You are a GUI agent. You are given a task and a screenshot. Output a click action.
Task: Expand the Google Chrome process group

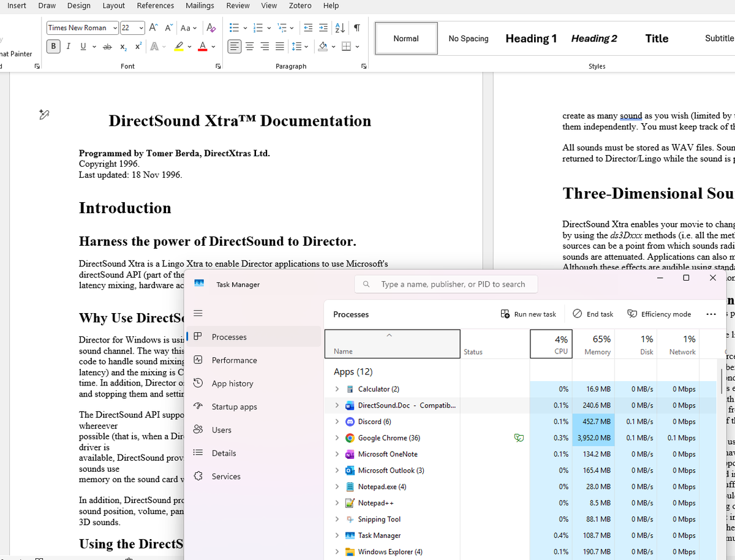tap(336, 437)
